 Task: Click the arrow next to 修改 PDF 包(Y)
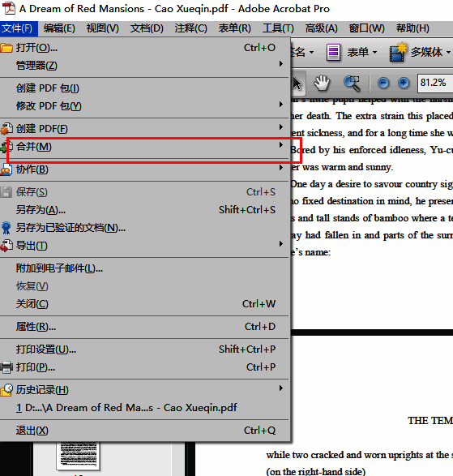(281, 105)
